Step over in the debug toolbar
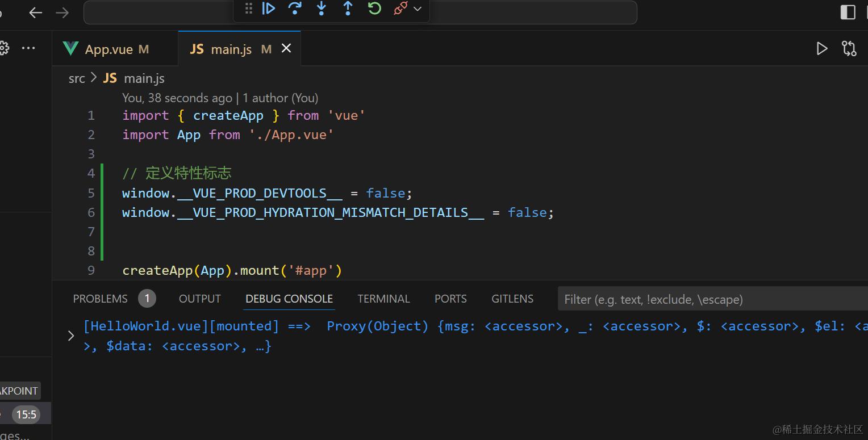868x440 pixels. pos(295,9)
